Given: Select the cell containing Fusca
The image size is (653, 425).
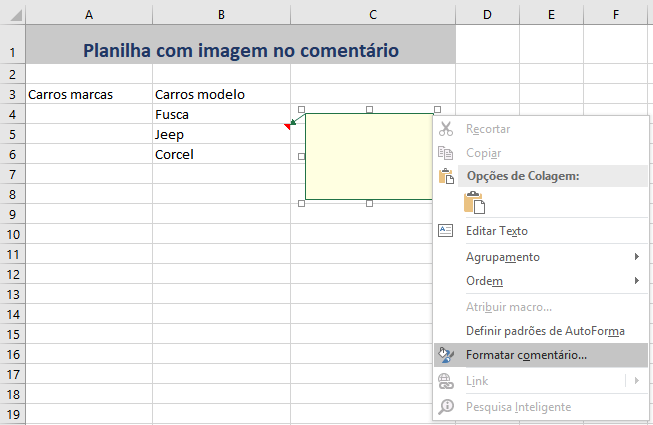Looking at the screenshot, I should [221, 114].
